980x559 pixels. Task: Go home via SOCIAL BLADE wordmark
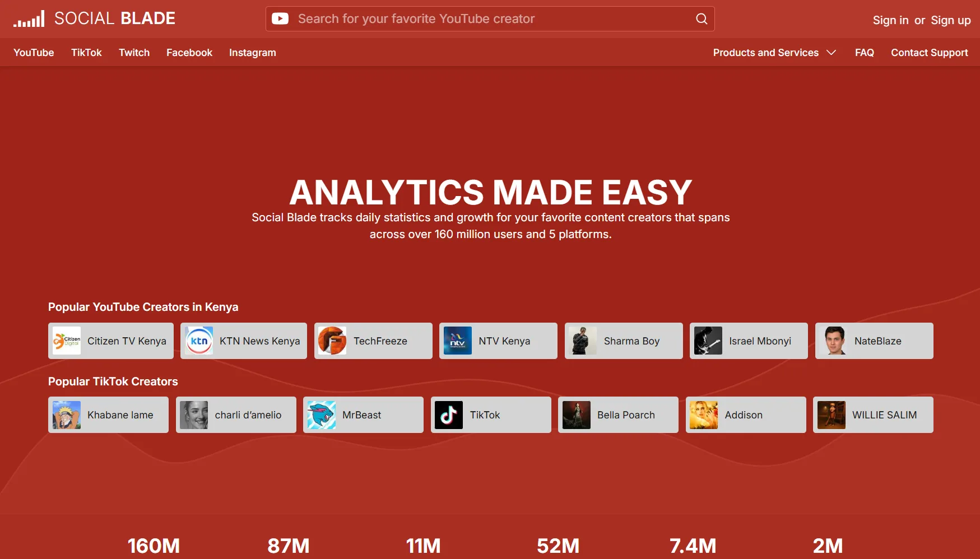(115, 18)
